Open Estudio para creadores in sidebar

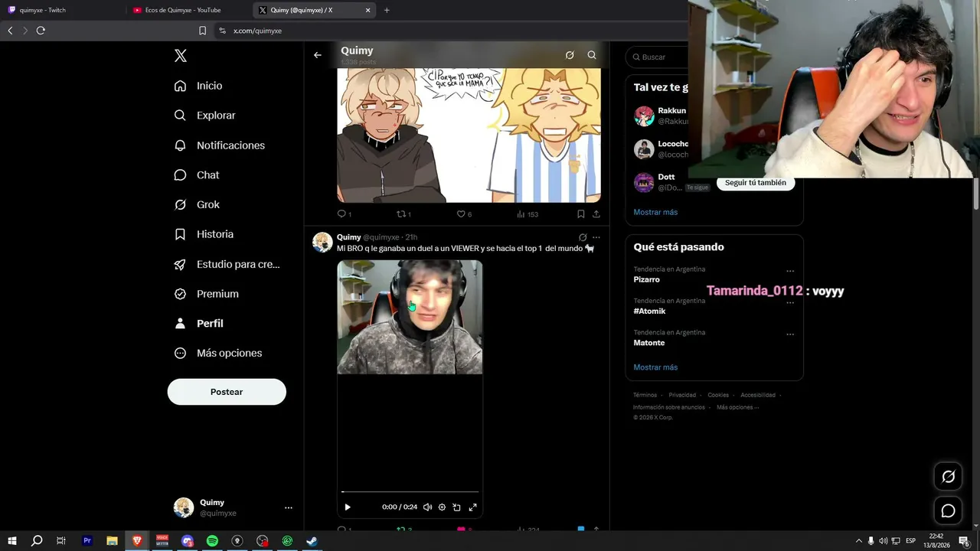pos(227,264)
